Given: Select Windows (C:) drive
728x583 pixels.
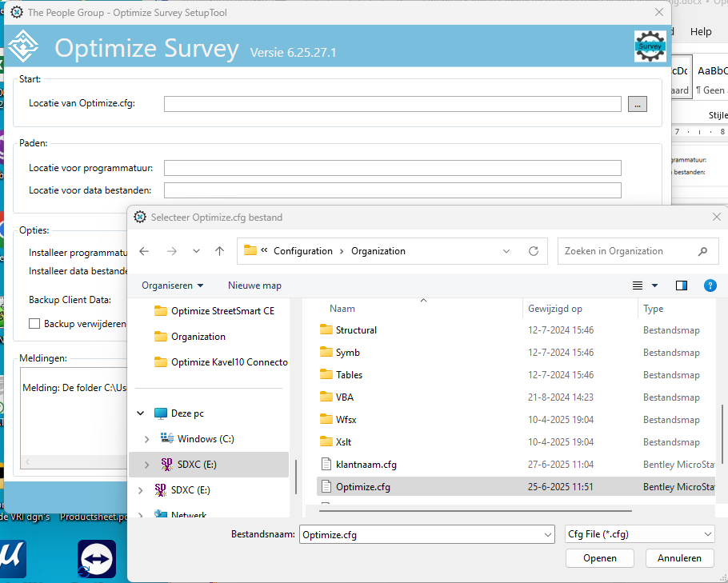Looking at the screenshot, I should (197, 438).
